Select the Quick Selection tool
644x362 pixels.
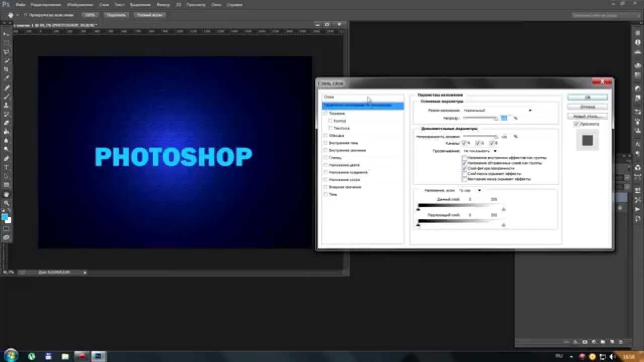(7, 60)
